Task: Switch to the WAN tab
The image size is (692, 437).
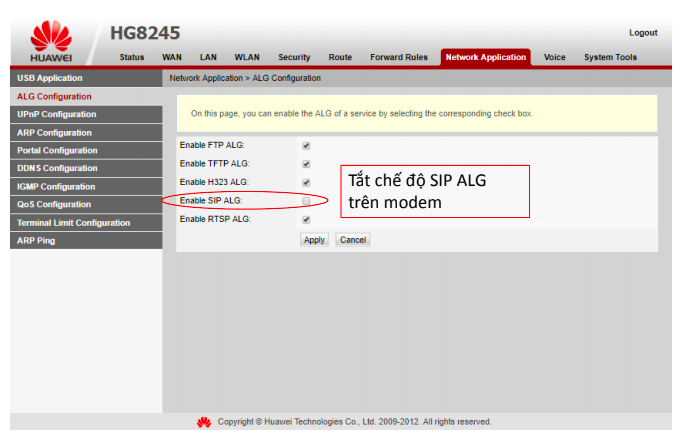Action: coord(171,58)
